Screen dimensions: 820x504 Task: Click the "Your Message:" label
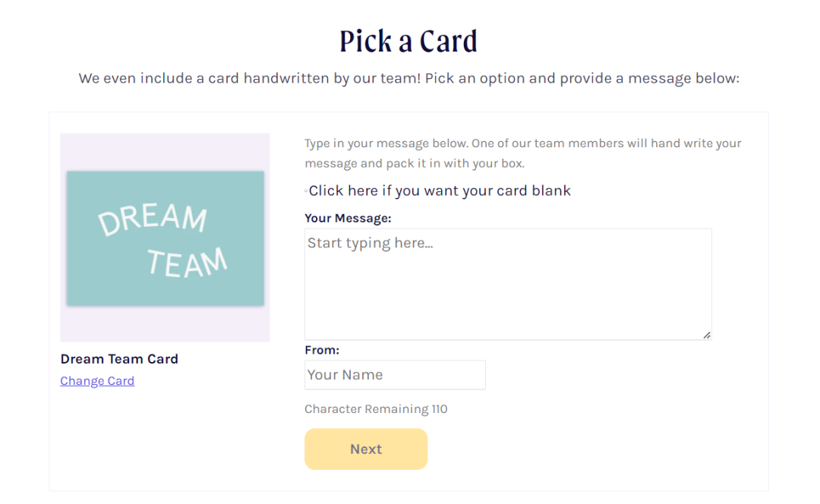click(348, 218)
